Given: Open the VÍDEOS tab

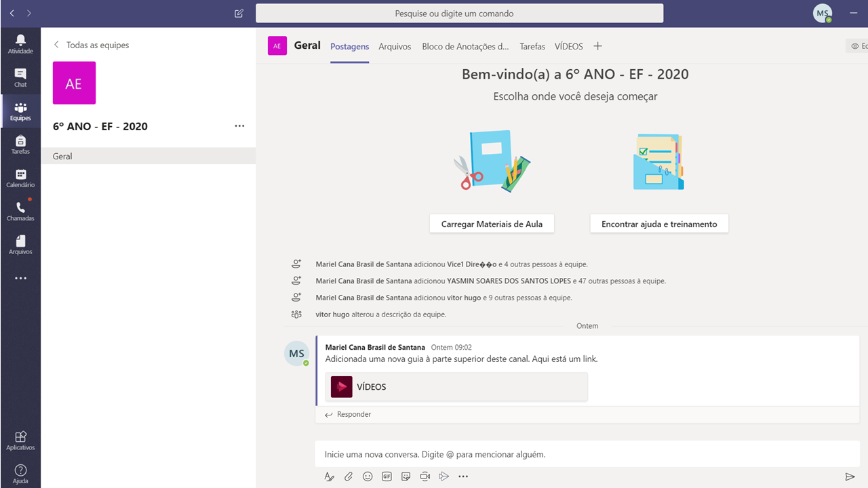Looking at the screenshot, I should 569,47.
